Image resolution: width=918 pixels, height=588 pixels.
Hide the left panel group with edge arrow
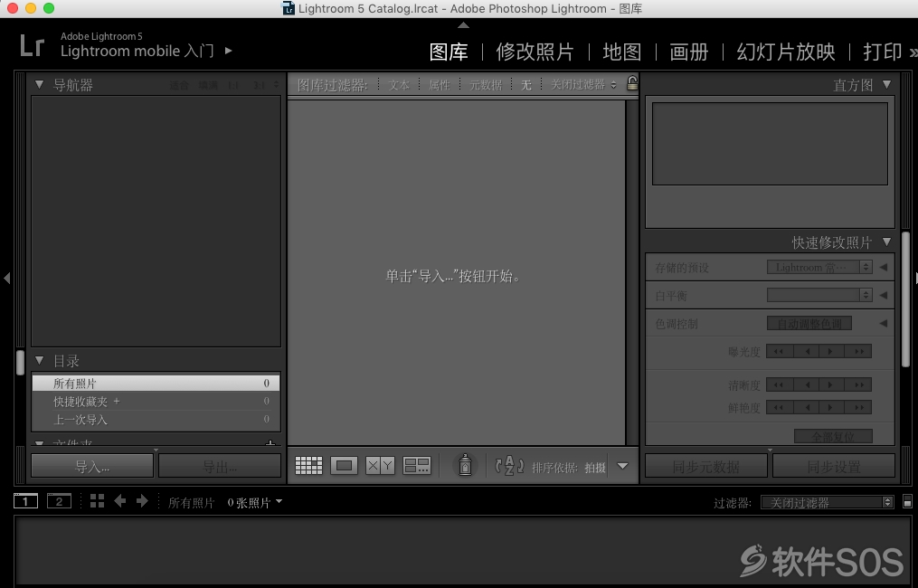[x=6, y=278]
